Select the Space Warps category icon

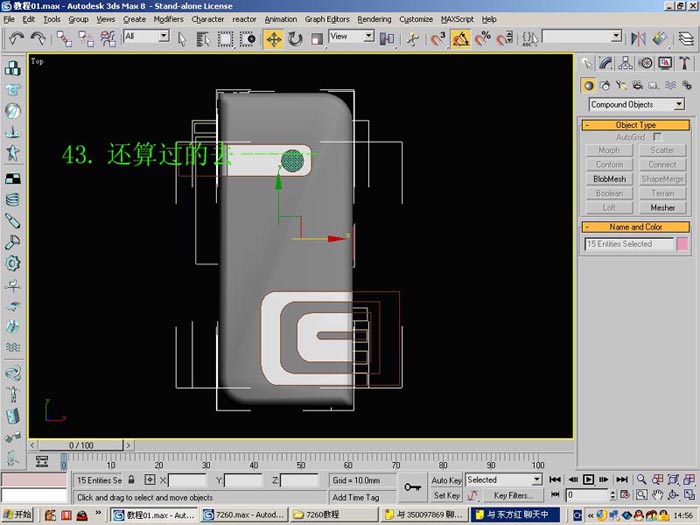click(x=671, y=85)
